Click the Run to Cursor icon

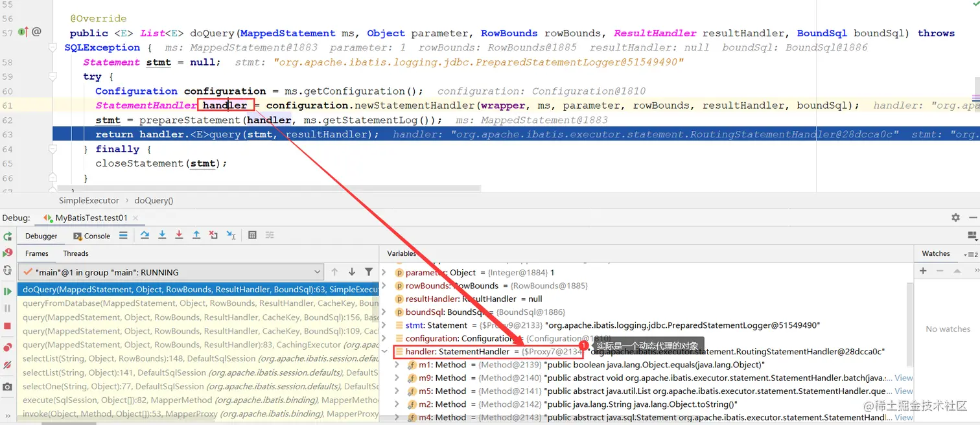pos(231,235)
